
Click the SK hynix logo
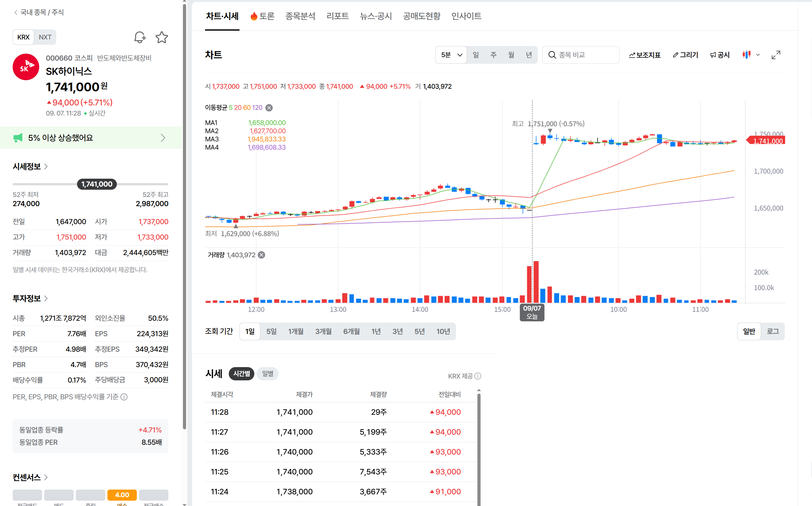pos(26,67)
